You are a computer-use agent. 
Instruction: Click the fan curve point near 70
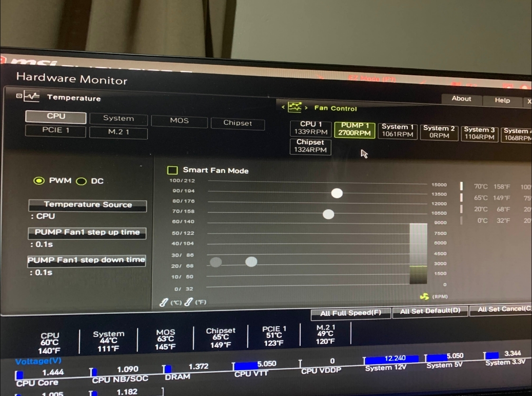[x=328, y=214]
